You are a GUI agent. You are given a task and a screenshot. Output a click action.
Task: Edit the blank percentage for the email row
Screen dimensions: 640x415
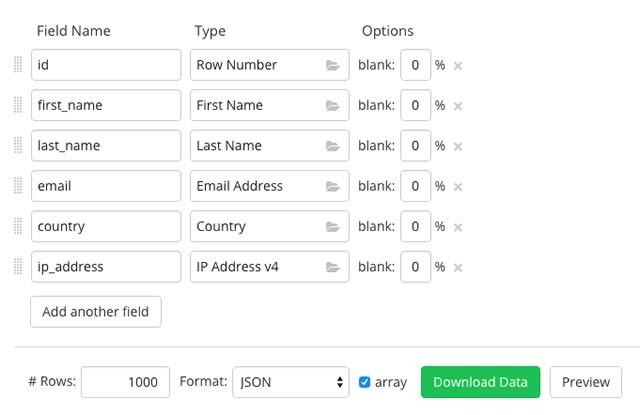click(x=415, y=186)
